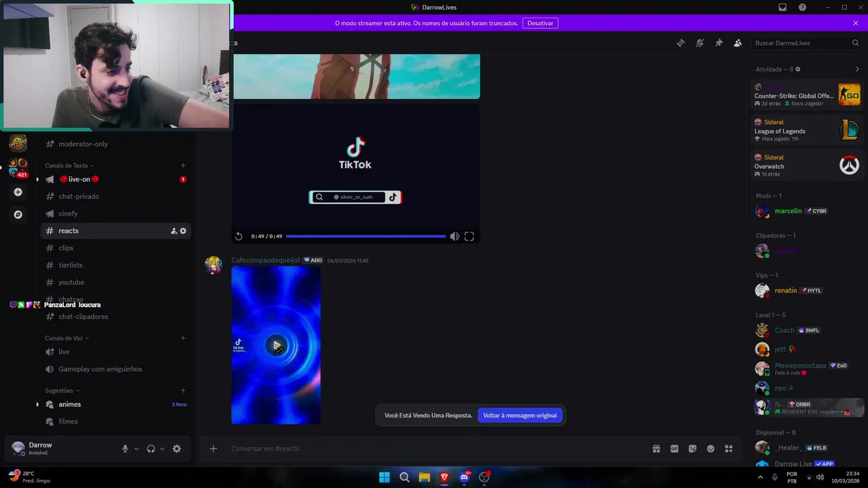Open Cafecompaodequeijo1 user profile name
Image resolution: width=868 pixels, height=488 pixels.
pos(265,260)
